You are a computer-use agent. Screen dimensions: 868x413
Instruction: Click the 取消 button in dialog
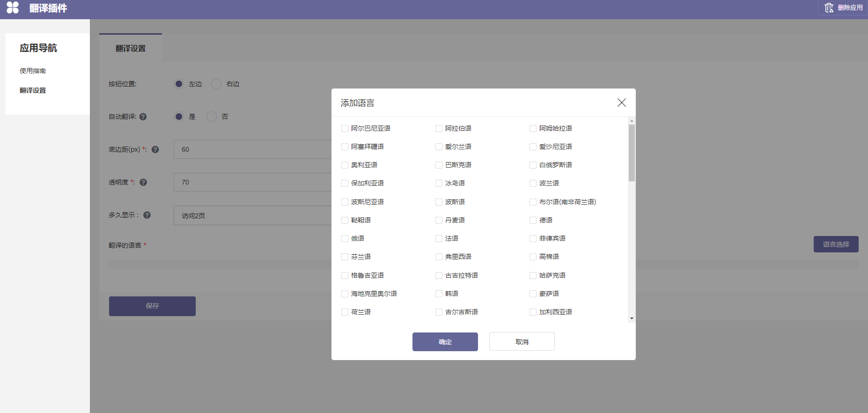point(522,342)
